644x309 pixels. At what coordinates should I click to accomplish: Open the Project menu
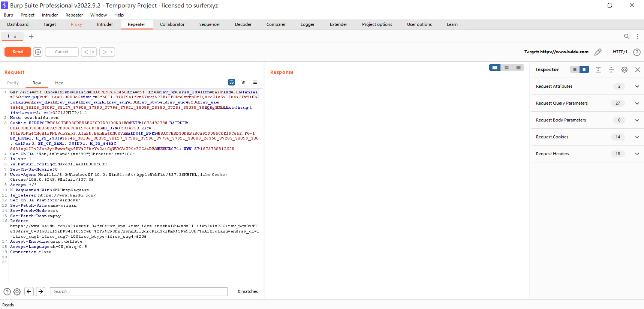pyautogui.click(x=27, y=15)
